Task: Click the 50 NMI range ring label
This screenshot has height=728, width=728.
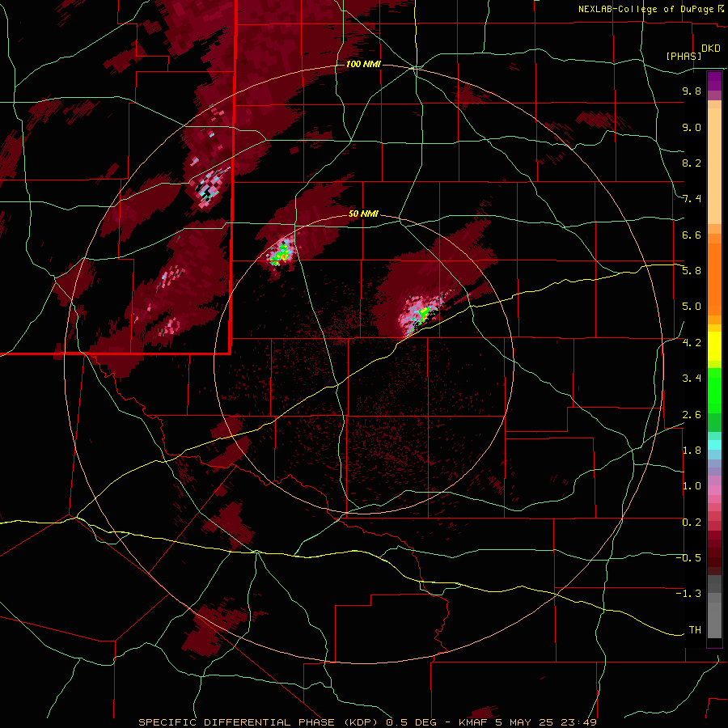Action: tap(363, 214)
